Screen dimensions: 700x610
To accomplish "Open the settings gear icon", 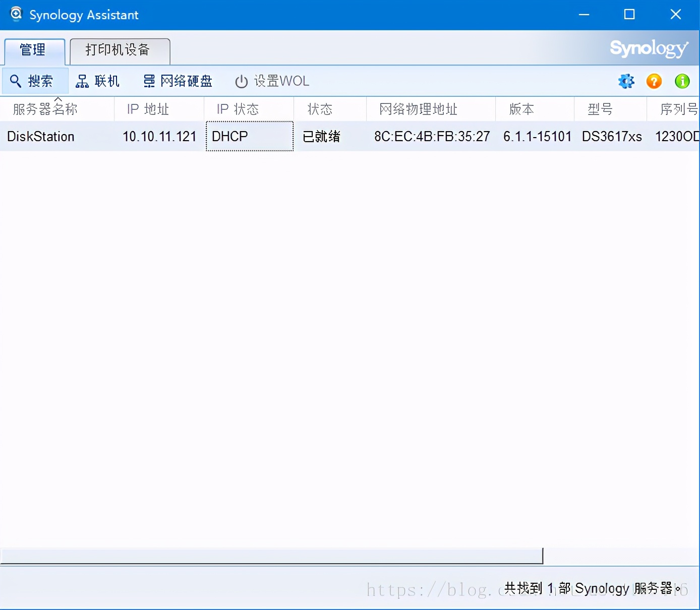I will 626,81.
